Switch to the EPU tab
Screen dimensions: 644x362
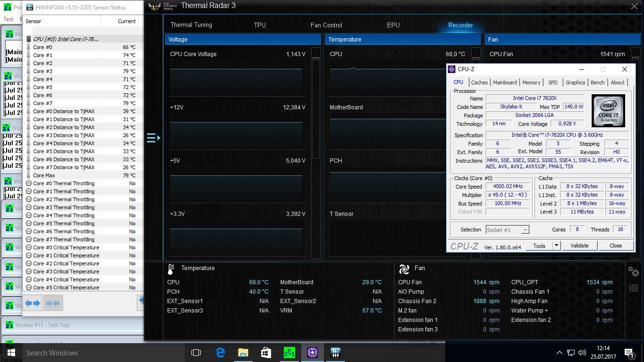point(393,25)
